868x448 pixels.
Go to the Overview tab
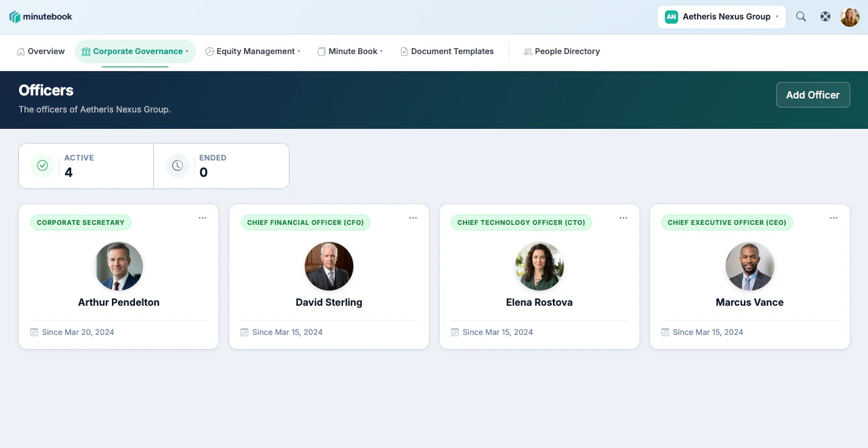pyautogui.click(x=41, y=52)
